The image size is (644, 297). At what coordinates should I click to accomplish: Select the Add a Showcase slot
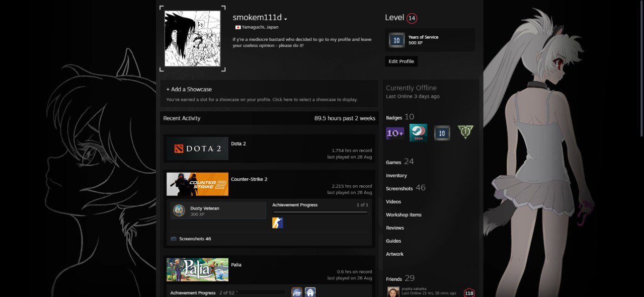269,94
